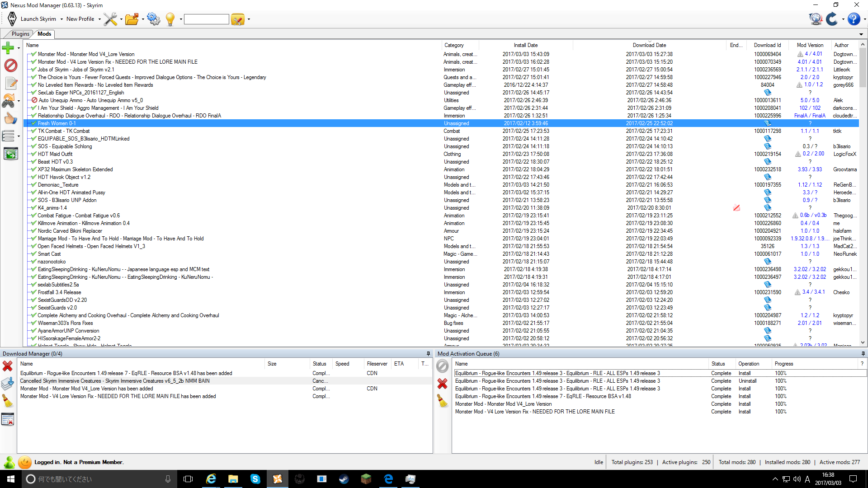Toggle green checkmark for Jobs of Skyrim
The image size is (868, 488).
(34, 70)
